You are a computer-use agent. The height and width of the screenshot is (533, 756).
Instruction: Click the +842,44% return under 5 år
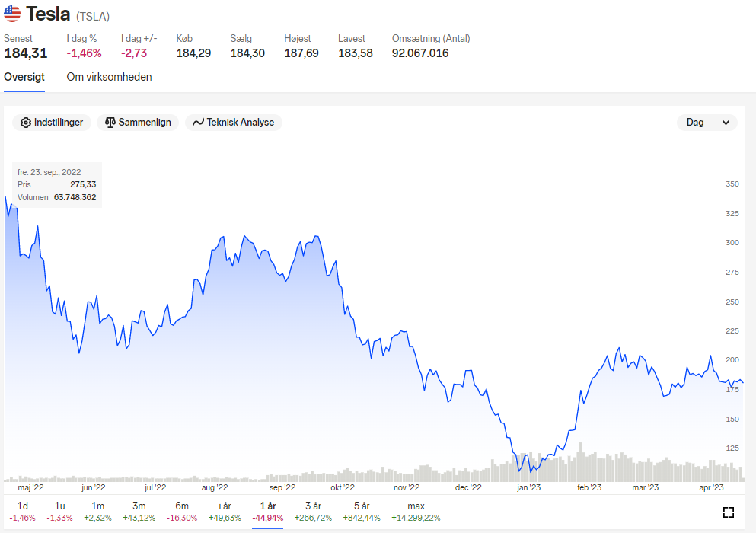click(362, 518)
